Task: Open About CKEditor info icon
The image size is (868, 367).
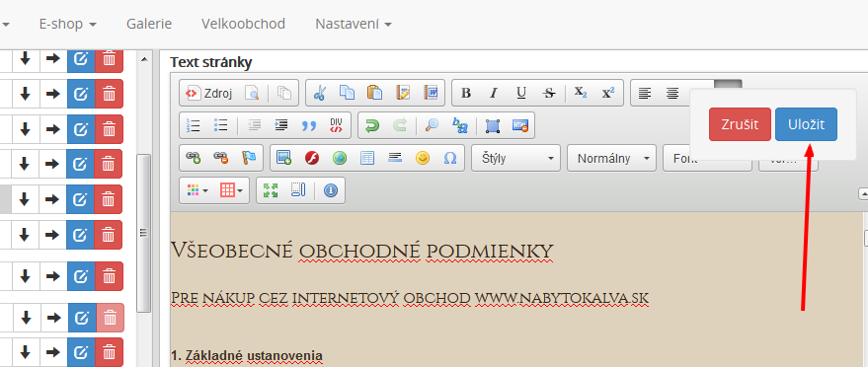Action: tap(331, 190)
